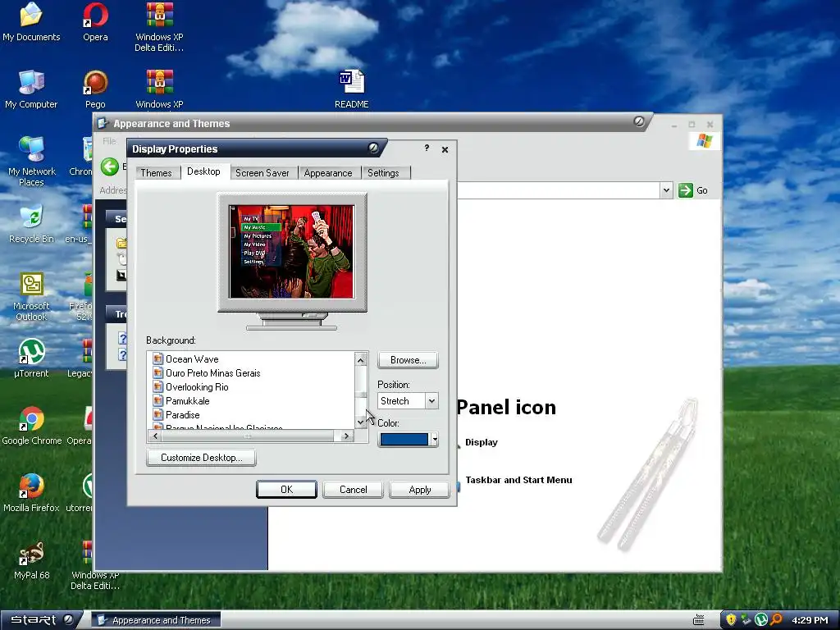Expand the Address bar dropdown arrow

pyautogui.click(x=666, y=190)
